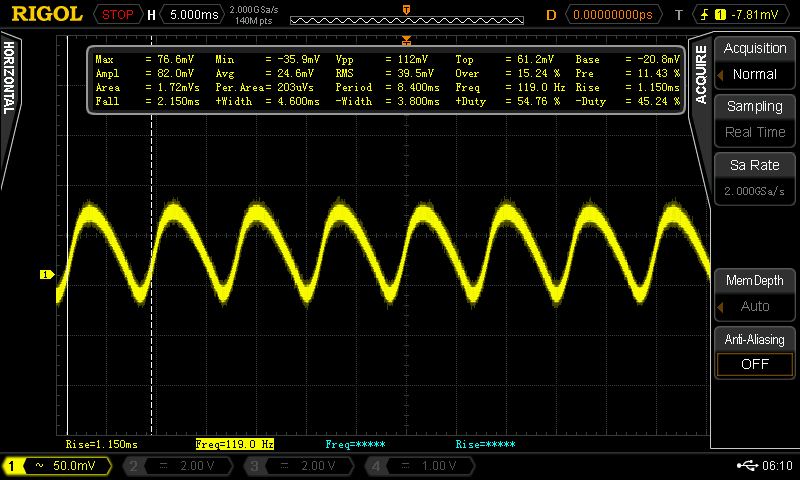Click the Per.Area = 203uVs measurement
The image size is (800, 480).
pyautogui.click(x=265, y=87)
